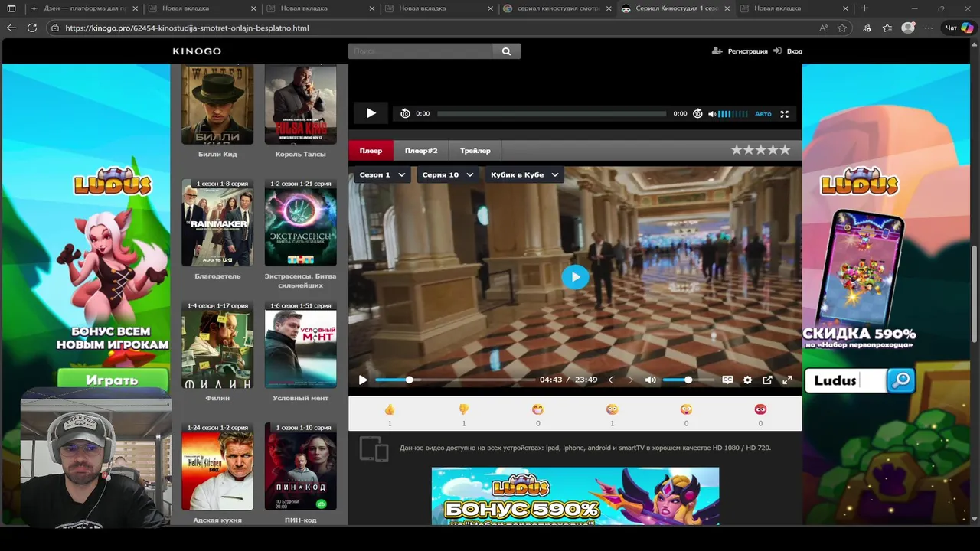This screenshot has height=551, width=980.
Task: Open the Король Талсы title link
Action: (301, 154)
